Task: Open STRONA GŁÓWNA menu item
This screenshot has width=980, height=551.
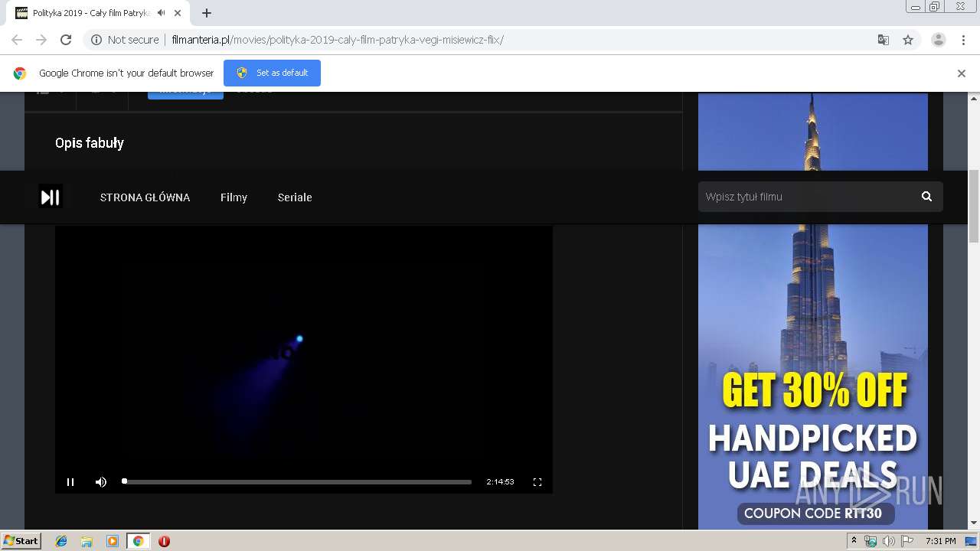Action: 145,197
